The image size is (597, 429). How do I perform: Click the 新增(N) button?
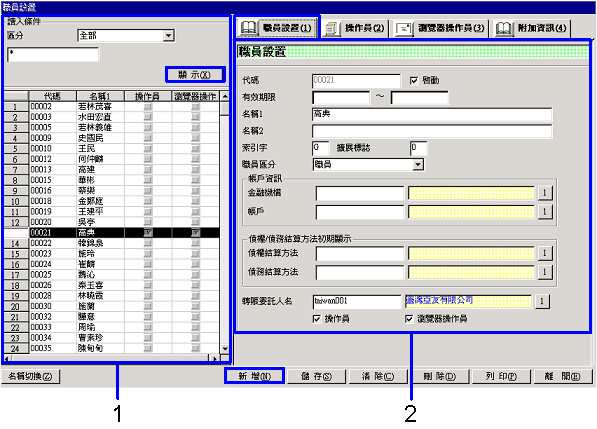tap(254, 376)
